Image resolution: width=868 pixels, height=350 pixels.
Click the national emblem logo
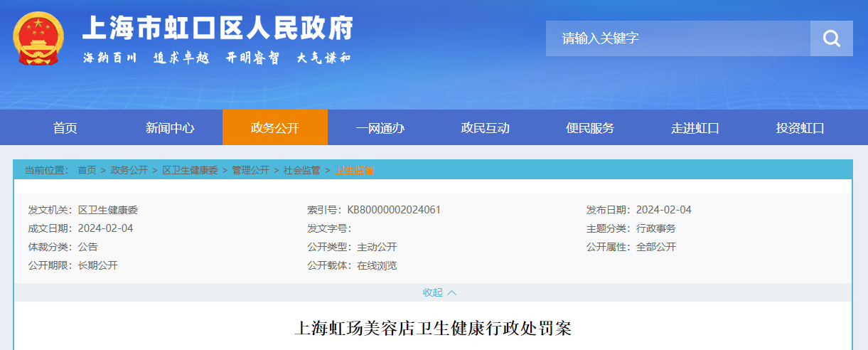point(38,38)
